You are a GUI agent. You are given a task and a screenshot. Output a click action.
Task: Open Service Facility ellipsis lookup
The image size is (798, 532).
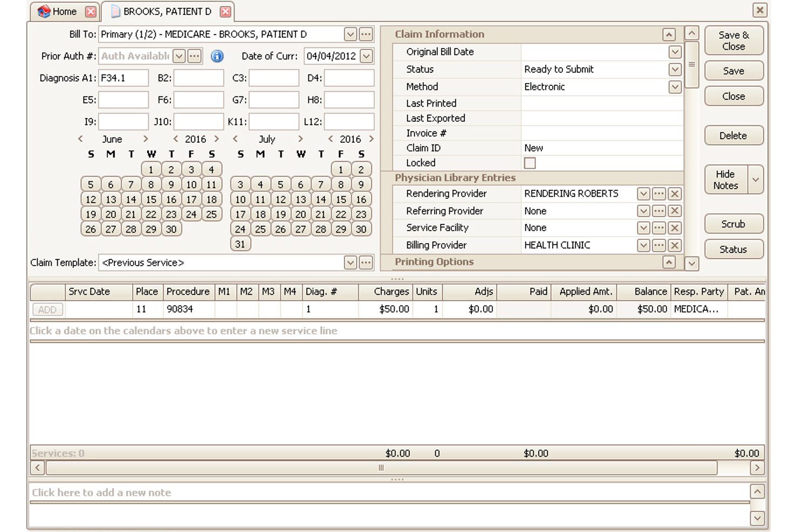point(659,228)
